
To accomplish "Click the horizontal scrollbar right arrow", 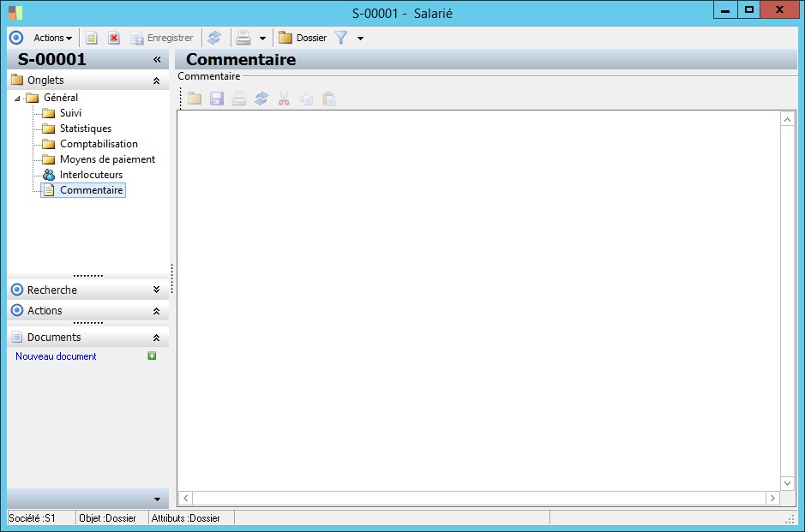I will (772, 498).
